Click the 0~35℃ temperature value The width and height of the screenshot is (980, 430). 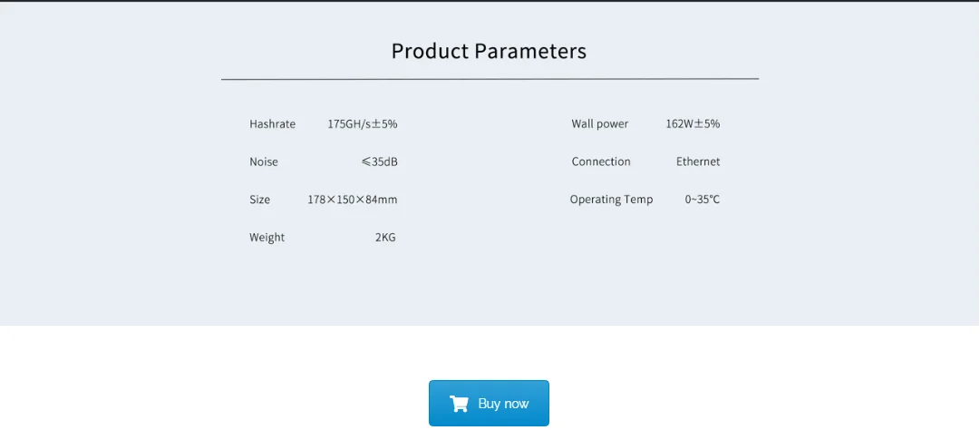(703, 200)
